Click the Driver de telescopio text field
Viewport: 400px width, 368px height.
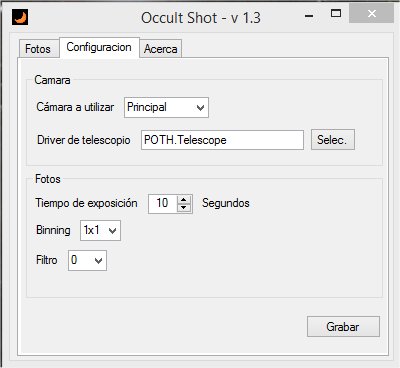point(222,140)
